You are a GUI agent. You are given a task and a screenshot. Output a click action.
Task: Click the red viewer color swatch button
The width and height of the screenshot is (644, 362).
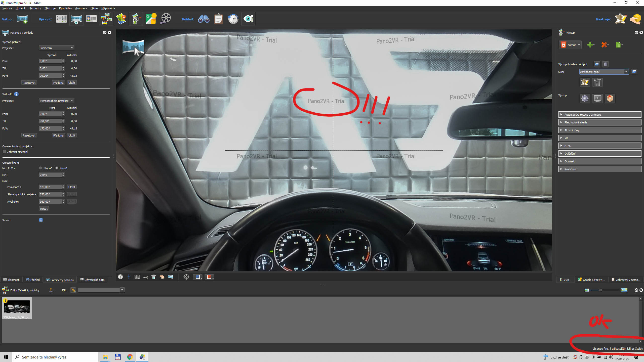[209, 277]
